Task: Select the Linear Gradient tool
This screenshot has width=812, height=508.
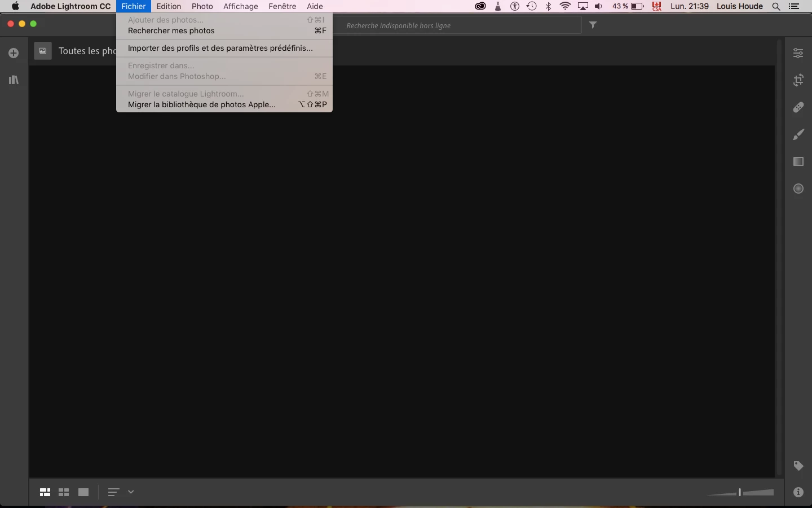Action: pos(798,161)
